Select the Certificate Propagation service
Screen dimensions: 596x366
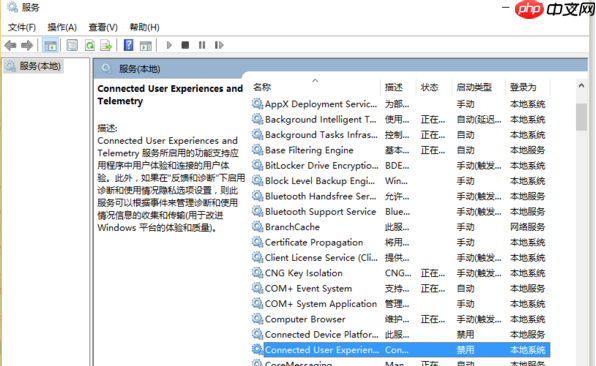[x=314, y=242]
